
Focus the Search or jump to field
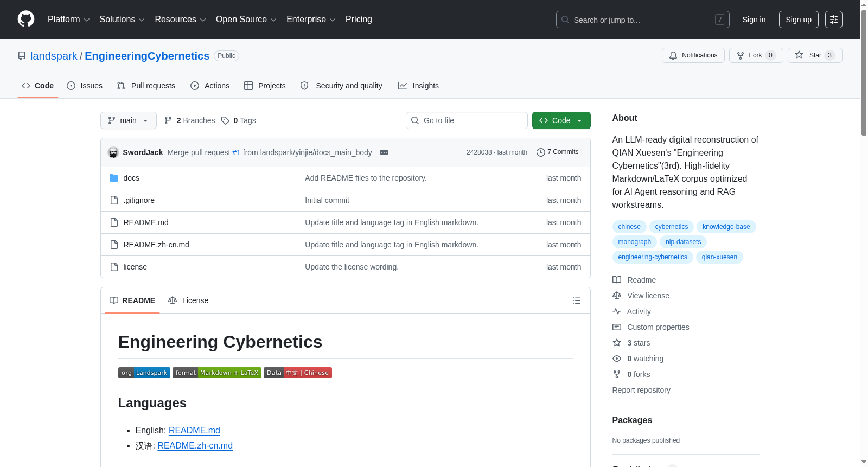point(643,20)
